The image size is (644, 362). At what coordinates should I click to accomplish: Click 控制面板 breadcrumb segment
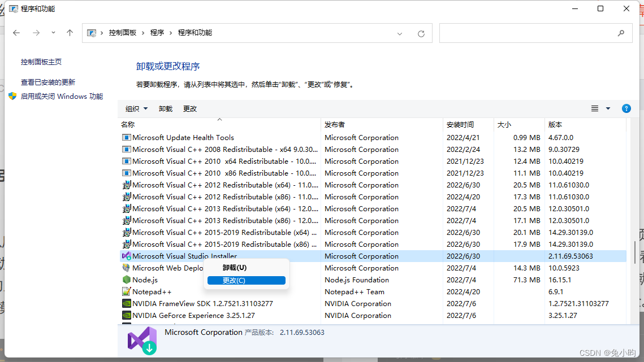[122, 33]
